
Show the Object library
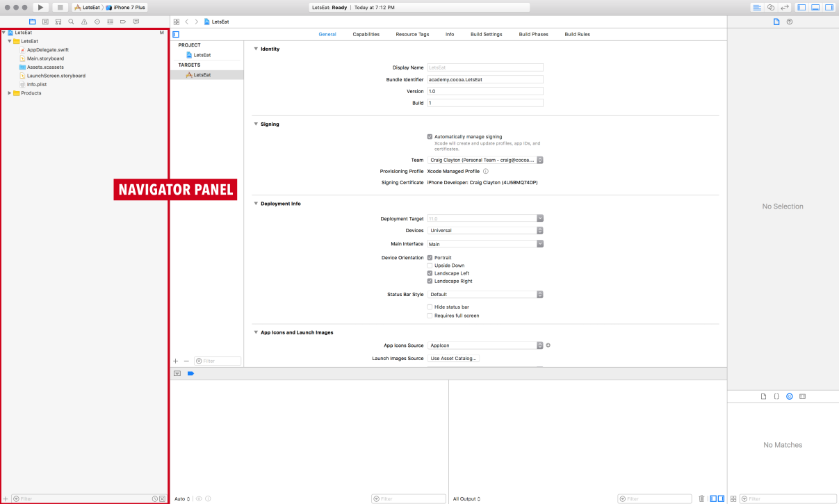(790, 396)
